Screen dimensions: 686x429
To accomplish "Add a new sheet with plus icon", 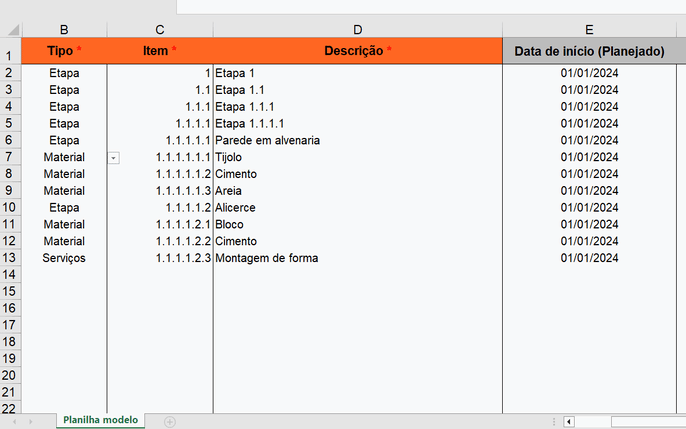I will point(170,422).
